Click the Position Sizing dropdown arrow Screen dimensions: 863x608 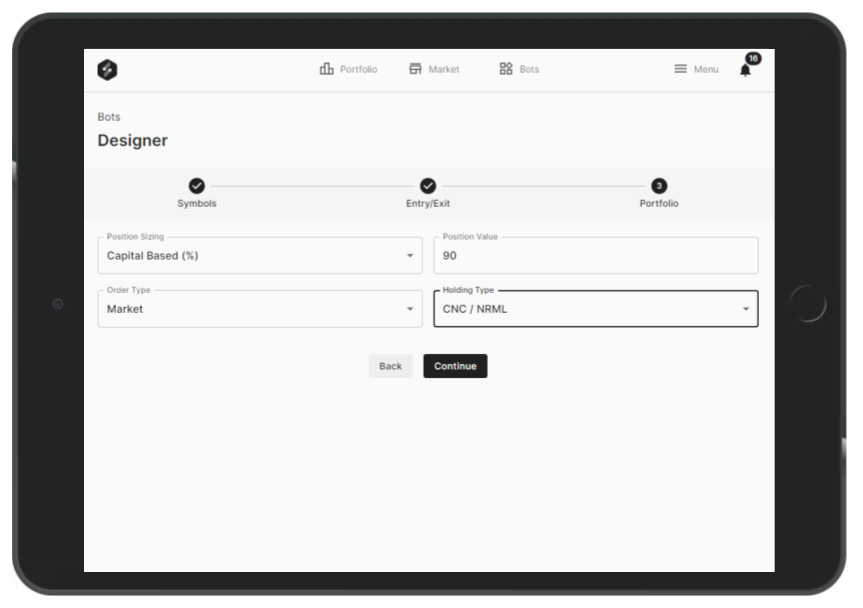(x=410, y=255)
